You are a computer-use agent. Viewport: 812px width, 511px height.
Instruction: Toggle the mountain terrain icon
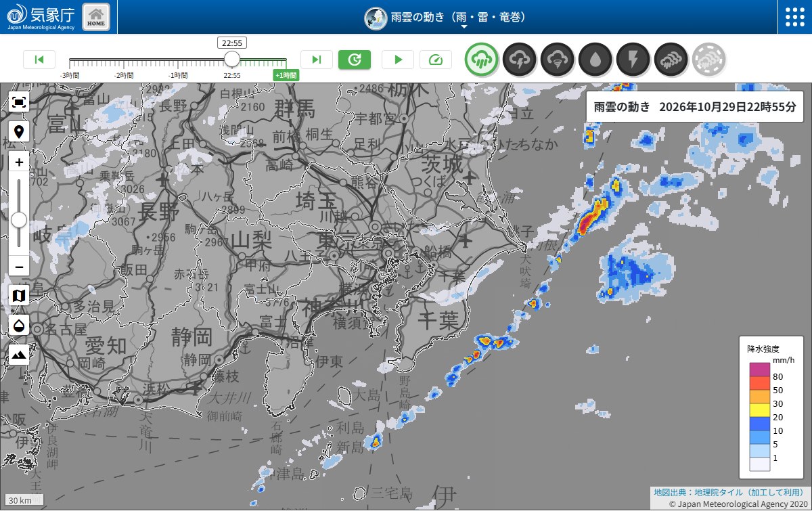(19, 355)
